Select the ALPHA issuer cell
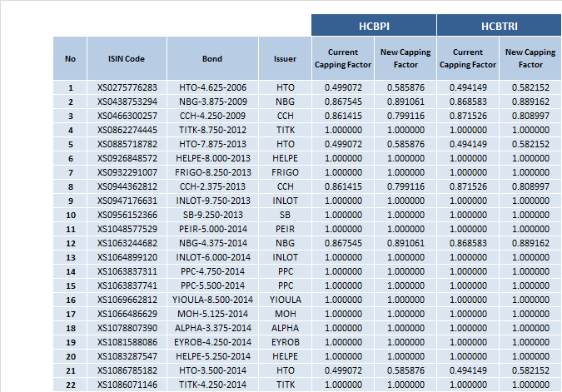The width and height of the screenshot is (562, 392). pos(285,328)
